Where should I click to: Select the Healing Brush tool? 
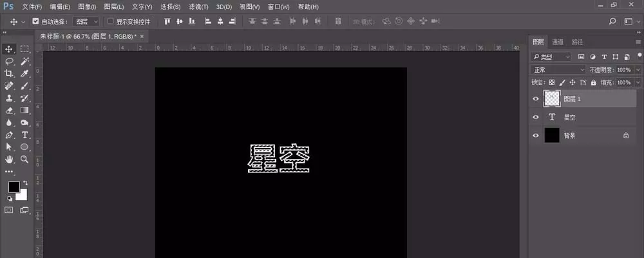[x=8, y=86]
